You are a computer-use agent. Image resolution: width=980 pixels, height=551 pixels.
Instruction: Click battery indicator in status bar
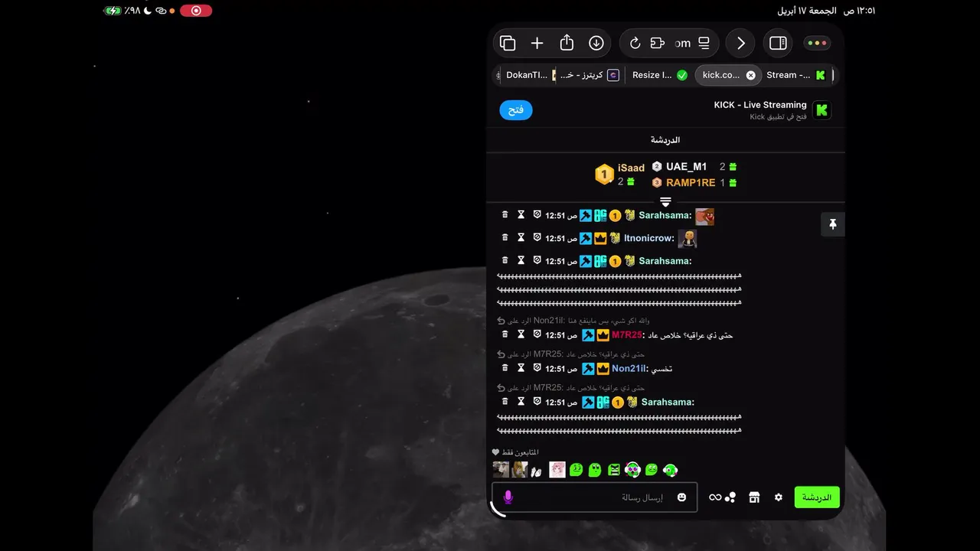[x=113, y=11]
